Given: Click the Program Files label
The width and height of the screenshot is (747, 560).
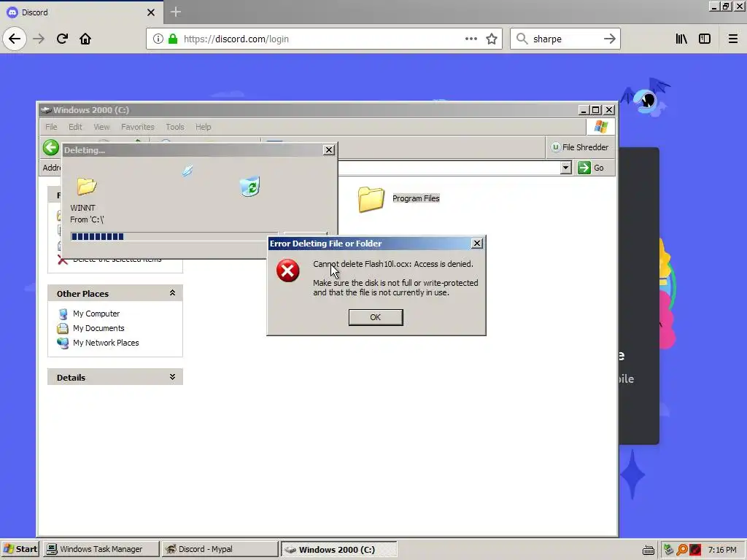Looking at the screenshot, I should [x=416, y=198].
